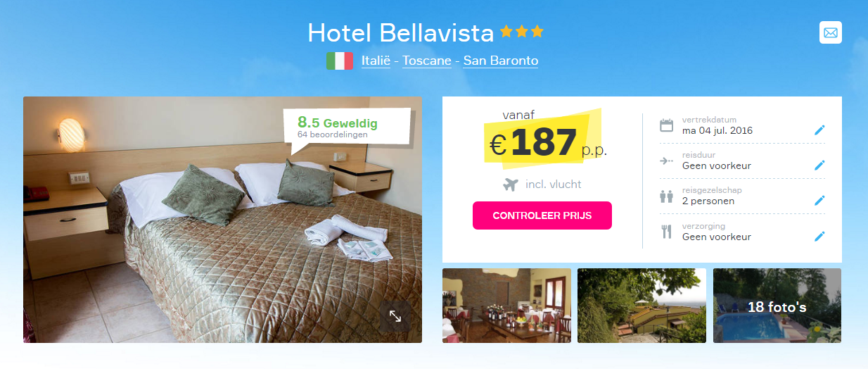The height and width of the screenshot is (369, 868).
Task: Click the pencil icon next to reisduur
Action: pos(819,165)
